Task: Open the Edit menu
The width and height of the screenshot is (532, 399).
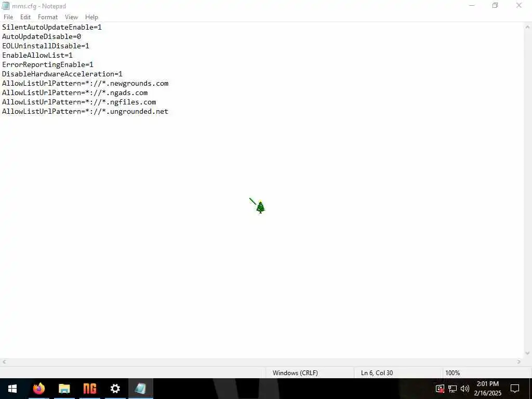Action: pos(25,17)
